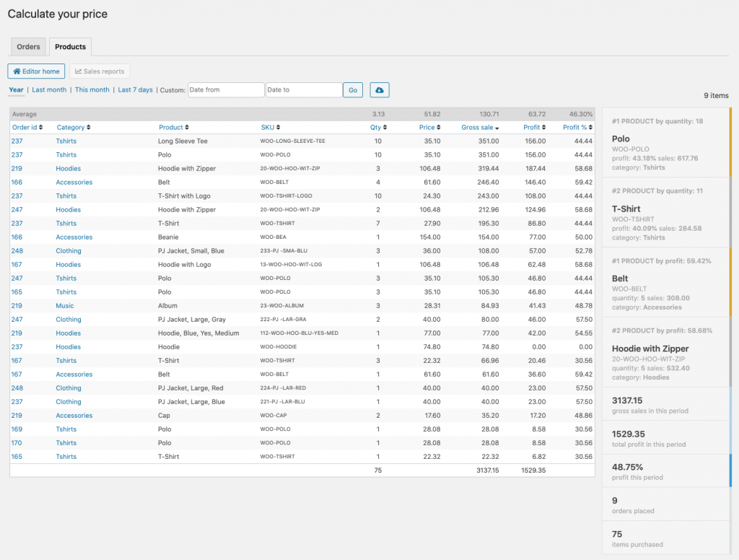The image size is (739, 560).
Task: Click the sort arrows beside SKU
Action: [278, 127]
